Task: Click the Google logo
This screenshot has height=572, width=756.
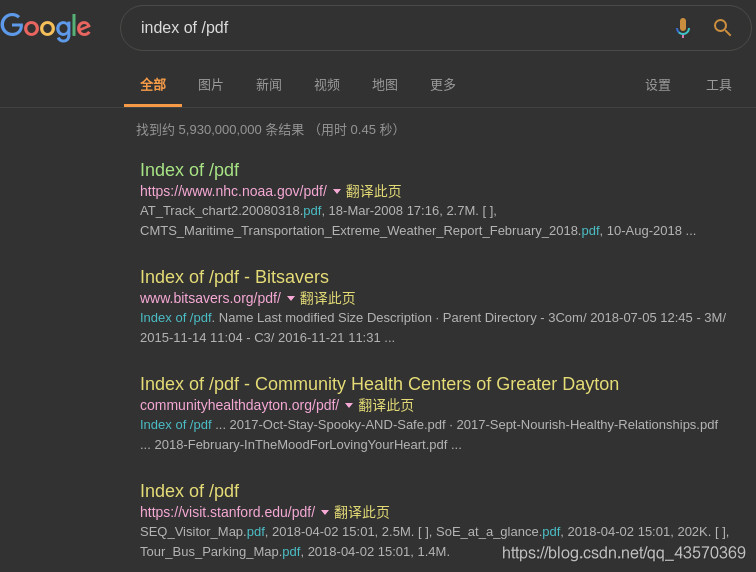Action: click(45, 27)
